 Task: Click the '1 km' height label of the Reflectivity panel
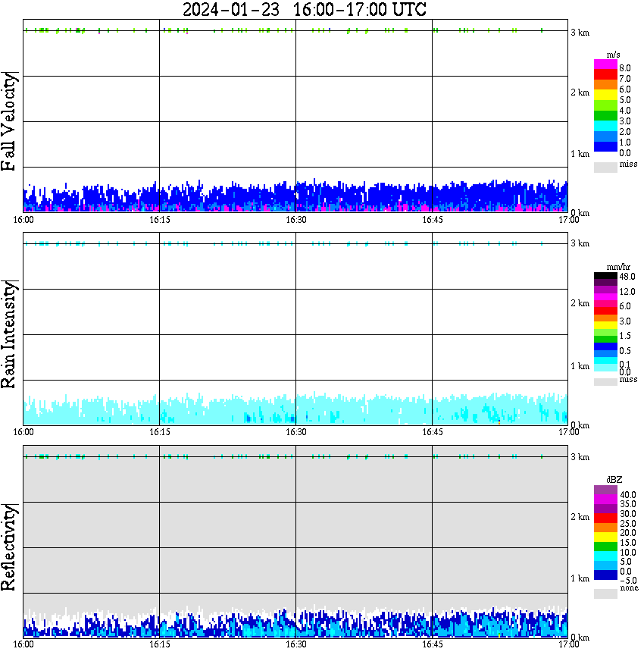[580, 578]
